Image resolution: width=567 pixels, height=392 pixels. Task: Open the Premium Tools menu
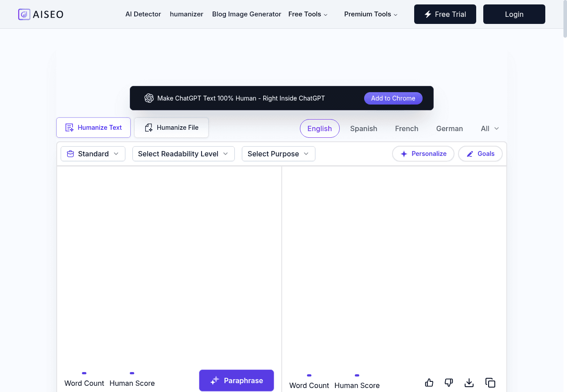(x=370, y=14)
